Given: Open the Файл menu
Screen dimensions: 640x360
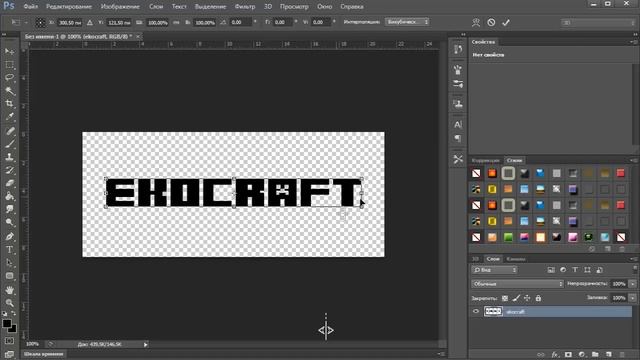Looking at the screenshot, I should pyautogui.click(x=31, y=7).
